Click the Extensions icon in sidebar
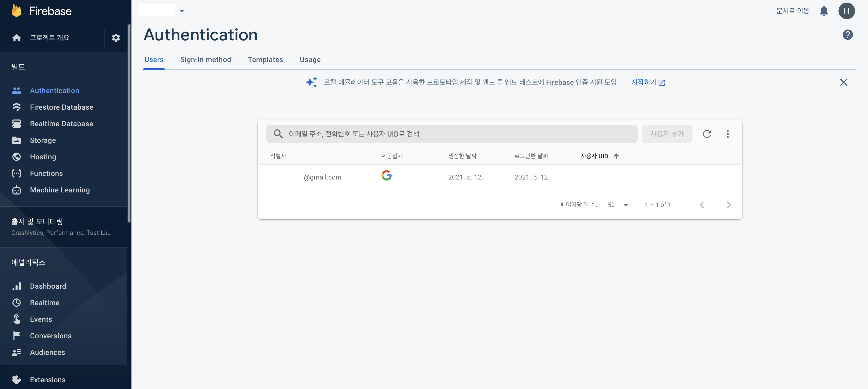The height and width of the screenshot is (389, 868). (17, 380)
